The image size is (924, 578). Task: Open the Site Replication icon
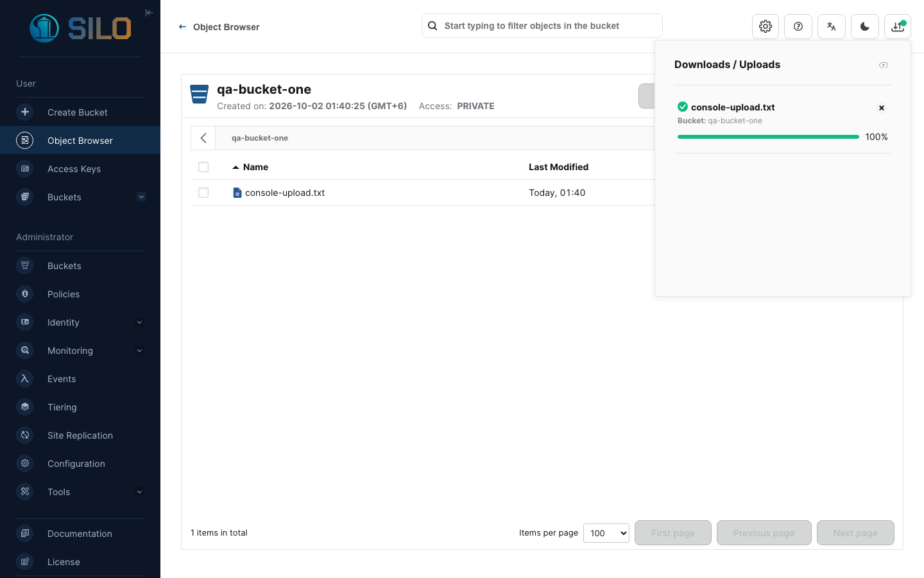pyautogui.click(x=25, y=435)
